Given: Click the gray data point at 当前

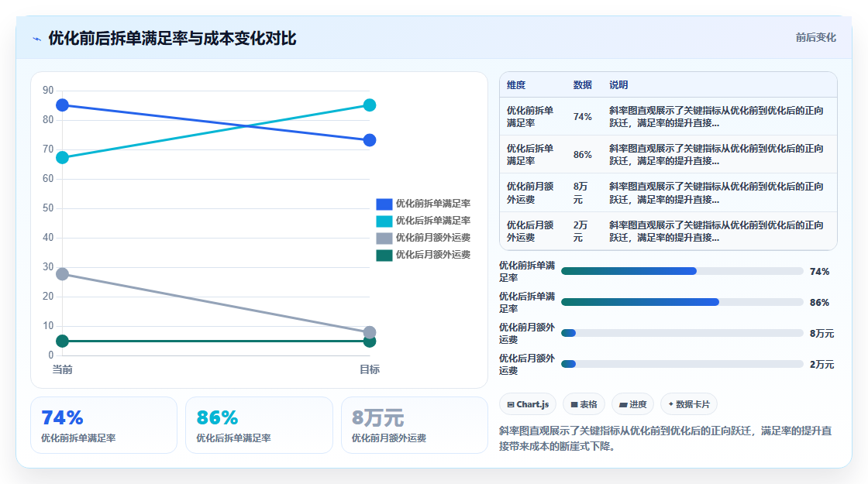Looking at the screenshot, I should coord(63,274).
